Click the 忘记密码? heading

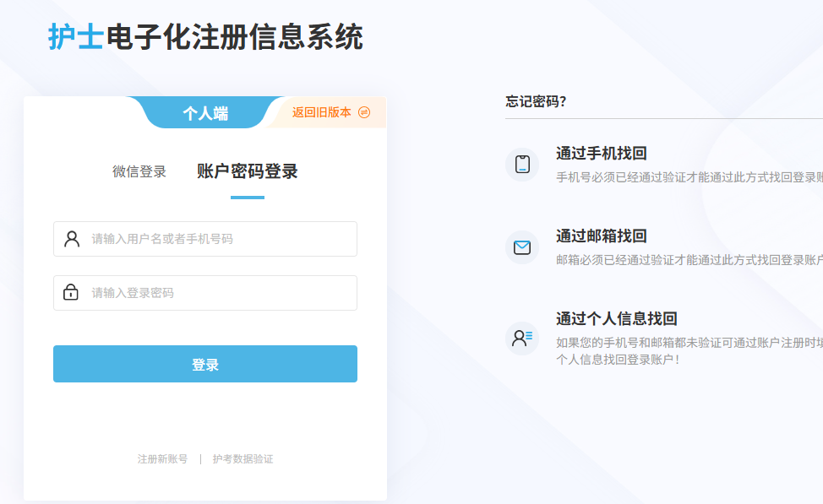pos(536,101)
